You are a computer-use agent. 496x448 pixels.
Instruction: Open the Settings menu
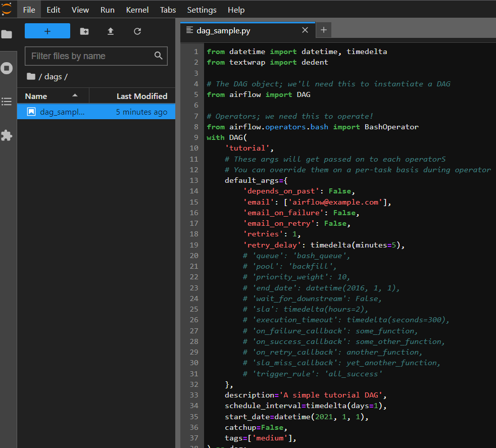[x=202, y=10]
